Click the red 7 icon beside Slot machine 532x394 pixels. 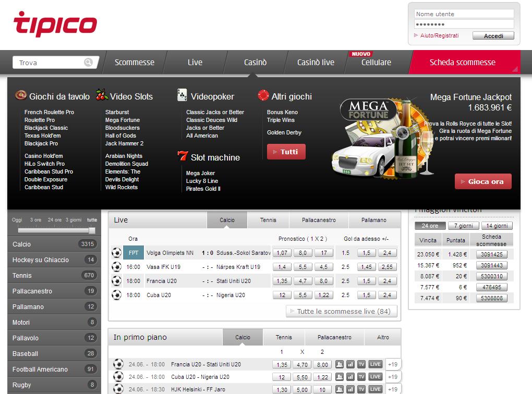(183, 156)
